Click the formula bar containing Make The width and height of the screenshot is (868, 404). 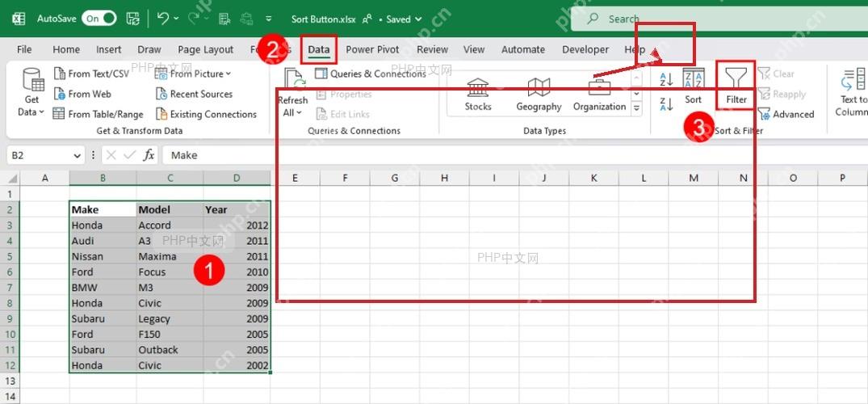tap(515, 155)
